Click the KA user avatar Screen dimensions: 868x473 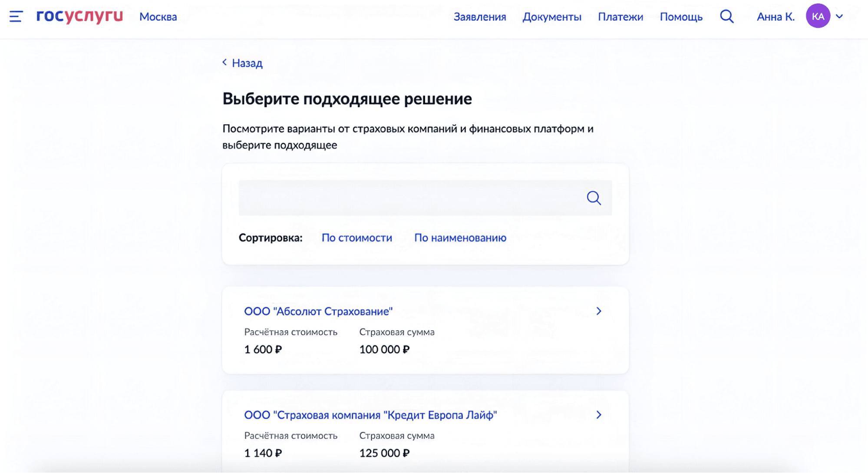[818, 16]
